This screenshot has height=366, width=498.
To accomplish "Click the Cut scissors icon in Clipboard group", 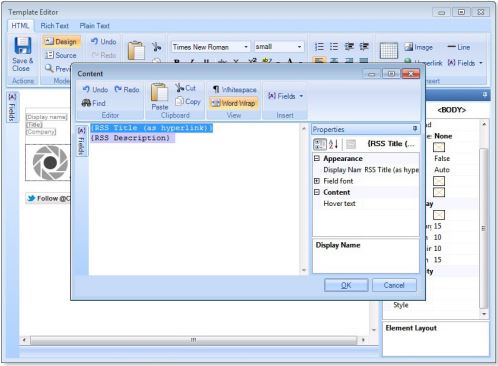I will coord(180,88).
